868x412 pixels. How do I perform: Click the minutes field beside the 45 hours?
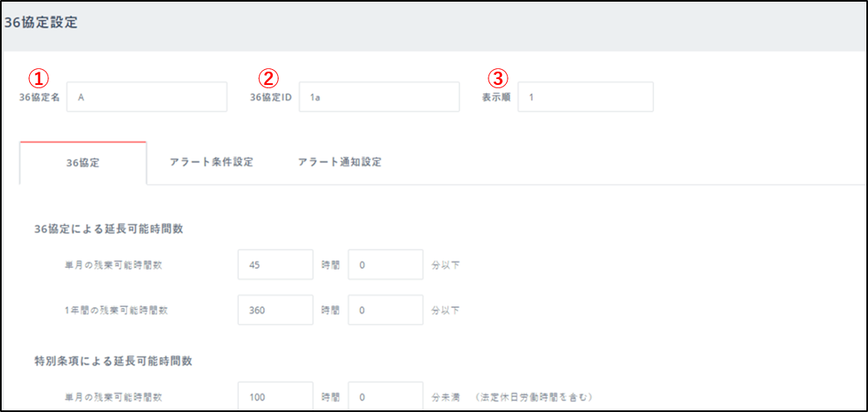(385, 265)
